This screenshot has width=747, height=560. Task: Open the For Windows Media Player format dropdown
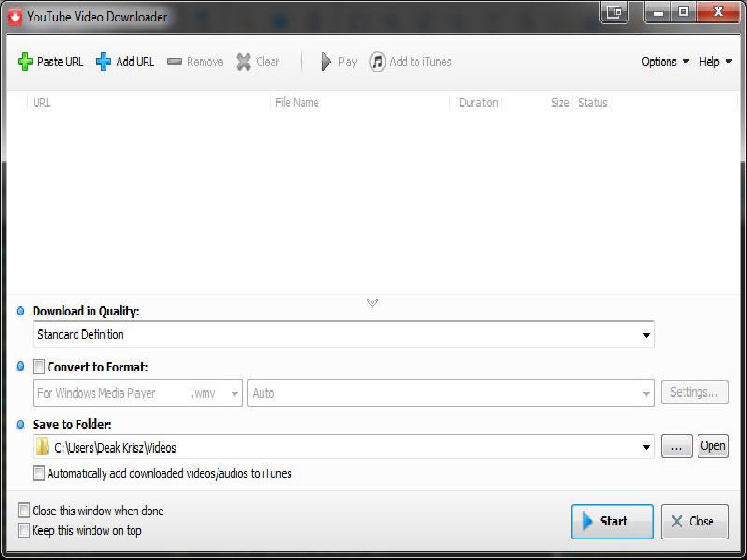pos(137,393)
